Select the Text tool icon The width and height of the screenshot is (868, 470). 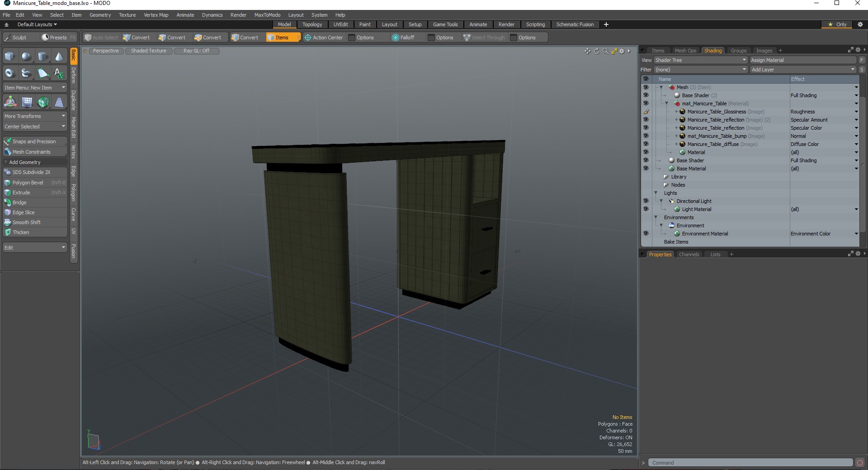pos(59,73)
